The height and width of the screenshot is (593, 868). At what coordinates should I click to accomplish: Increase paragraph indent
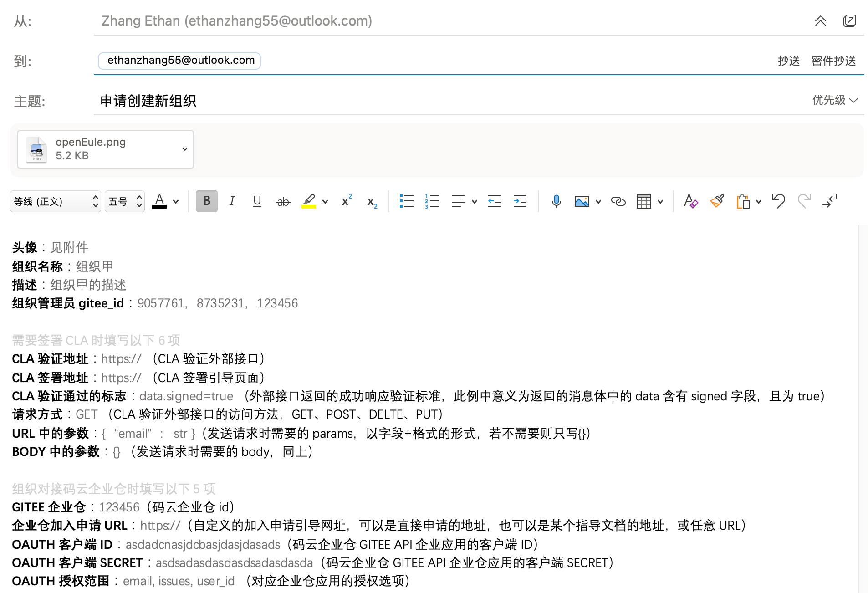pyautogui.click(x=520, y=201)
